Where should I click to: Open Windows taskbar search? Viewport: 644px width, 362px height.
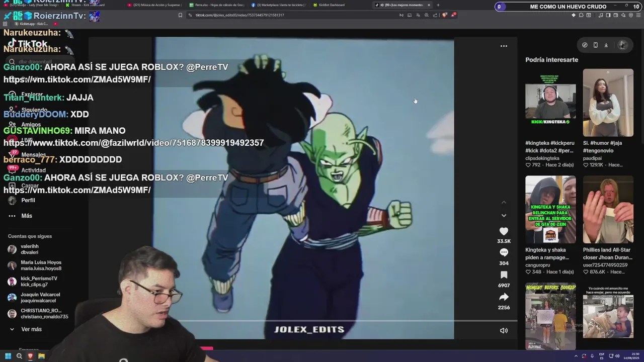[x=19, y=356]
